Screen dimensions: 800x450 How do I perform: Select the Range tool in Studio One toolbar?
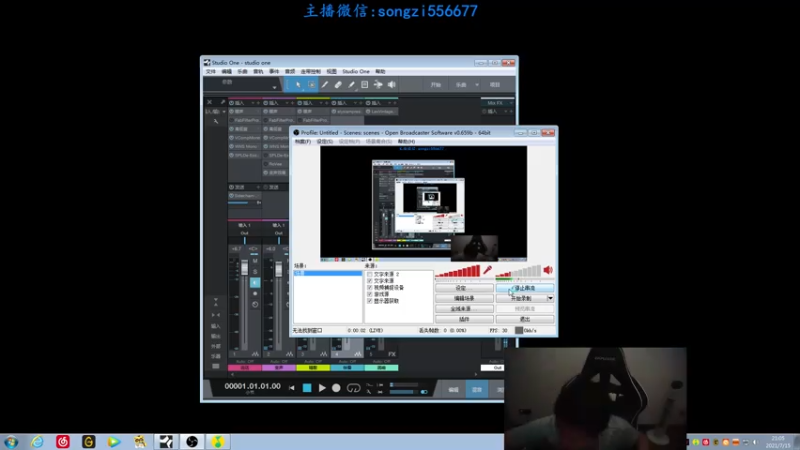[312, 85]
